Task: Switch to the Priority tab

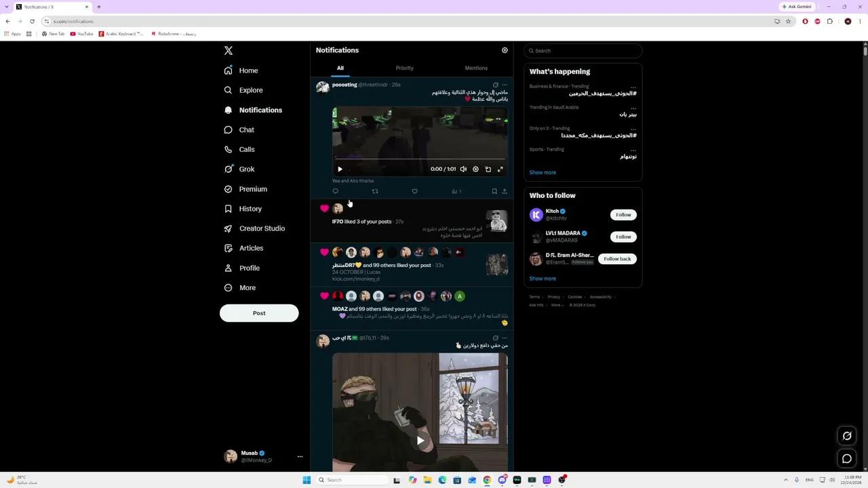Action: point(405,68)
